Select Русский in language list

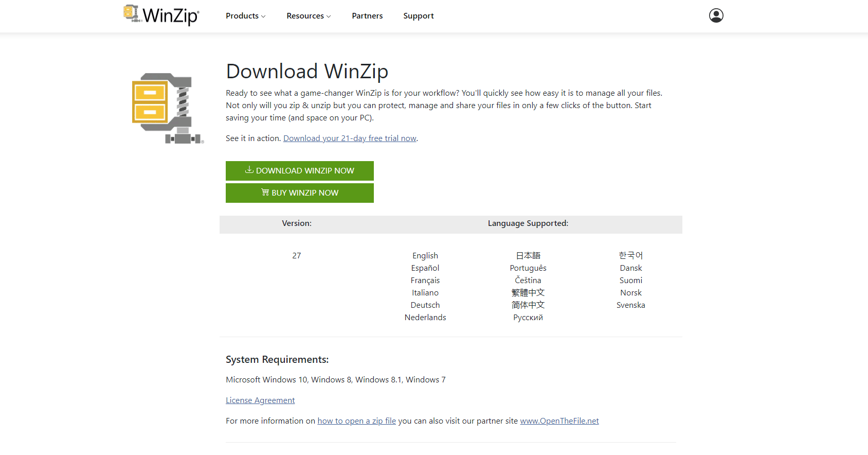(528, 318)
